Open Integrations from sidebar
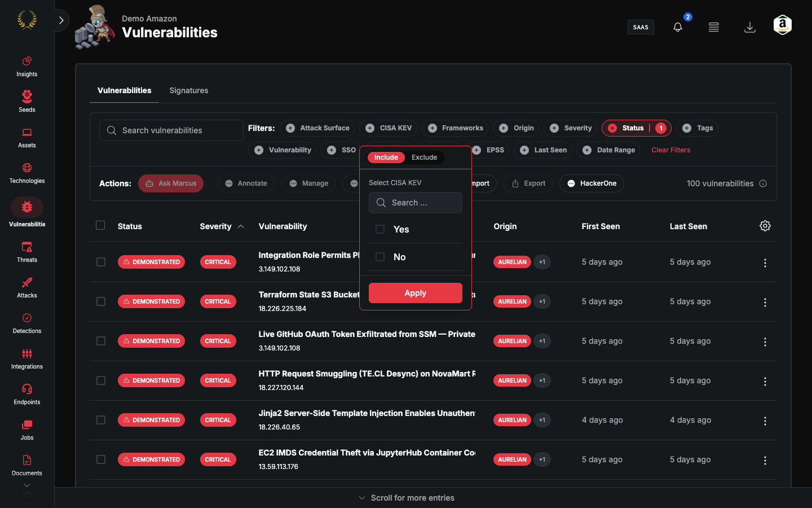Viewport: 812px width, 508px height. [27, 359]
